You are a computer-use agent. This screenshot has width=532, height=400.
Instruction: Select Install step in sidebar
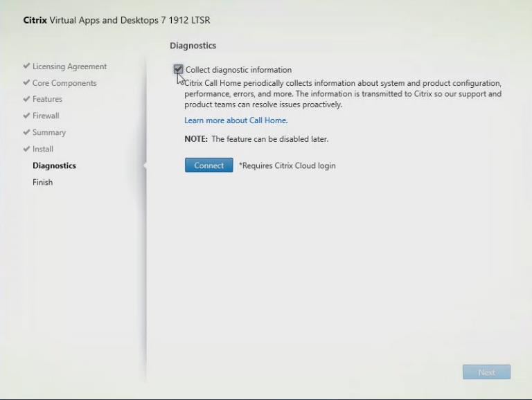(43, 149)
